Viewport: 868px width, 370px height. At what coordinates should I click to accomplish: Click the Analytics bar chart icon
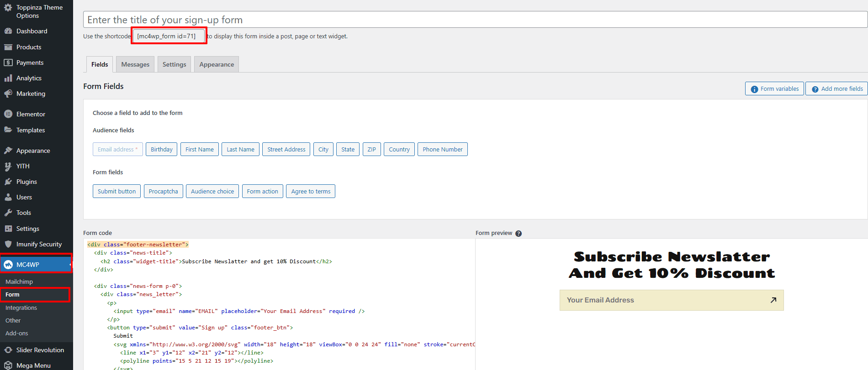[x=8, y=78]
